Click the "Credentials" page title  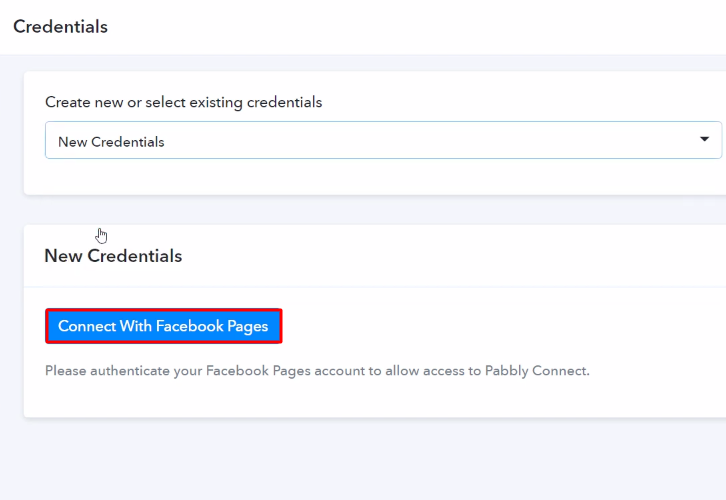coord(60,27)
